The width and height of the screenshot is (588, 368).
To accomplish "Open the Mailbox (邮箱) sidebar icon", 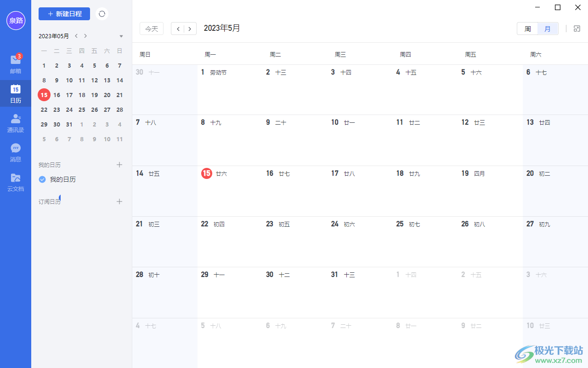I will point(16,63).
